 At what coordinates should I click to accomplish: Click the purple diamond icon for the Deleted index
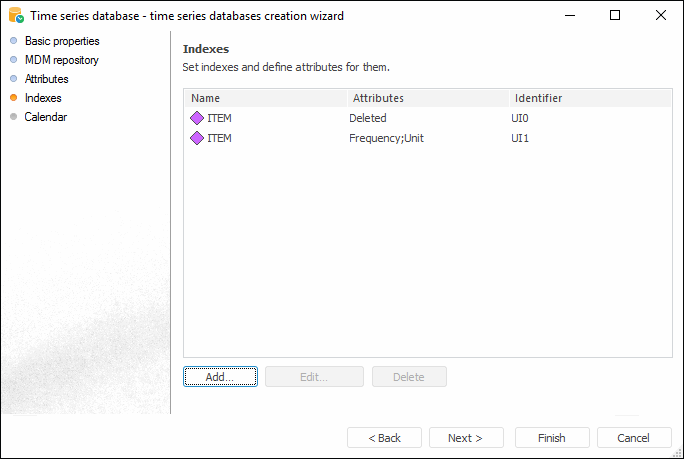197,118
